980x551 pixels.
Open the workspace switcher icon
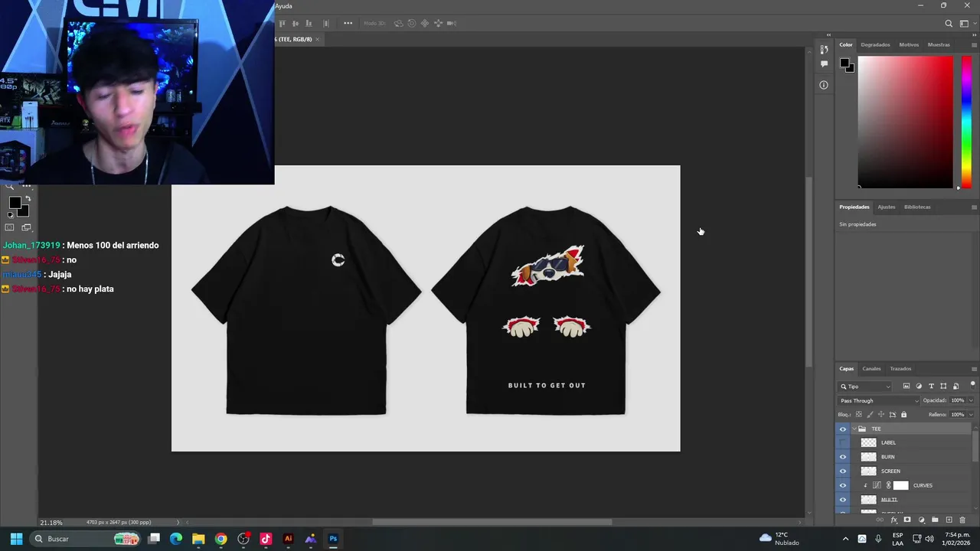[x=965, y=24]
